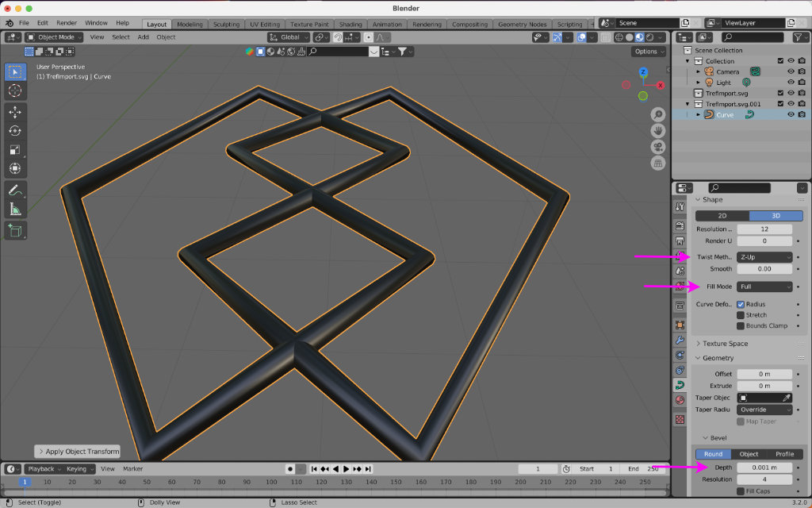Select the Rotate tool in left toolbar

(x=15, y=131)
